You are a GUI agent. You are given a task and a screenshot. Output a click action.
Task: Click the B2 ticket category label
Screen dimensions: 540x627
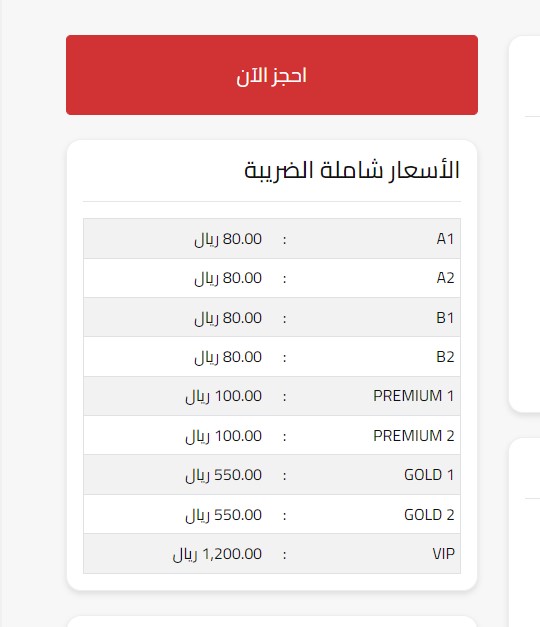click(x=445, y=357)
